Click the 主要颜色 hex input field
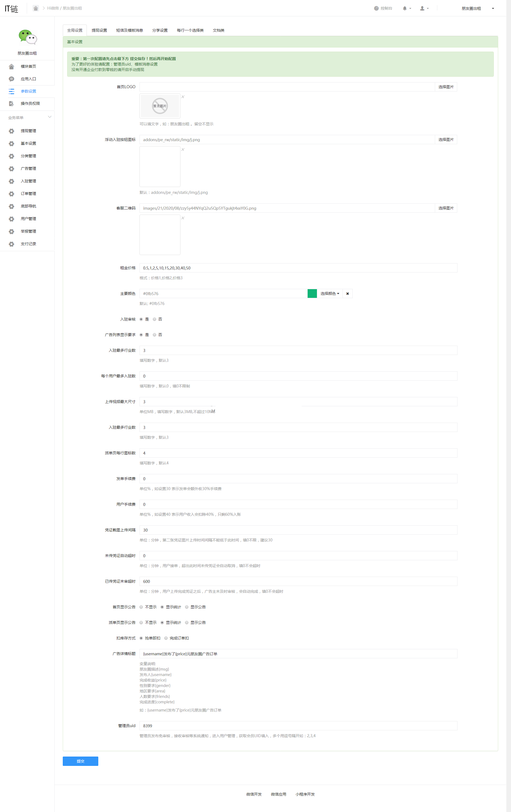The image size is (511, 812). click(x=224, y=294)
